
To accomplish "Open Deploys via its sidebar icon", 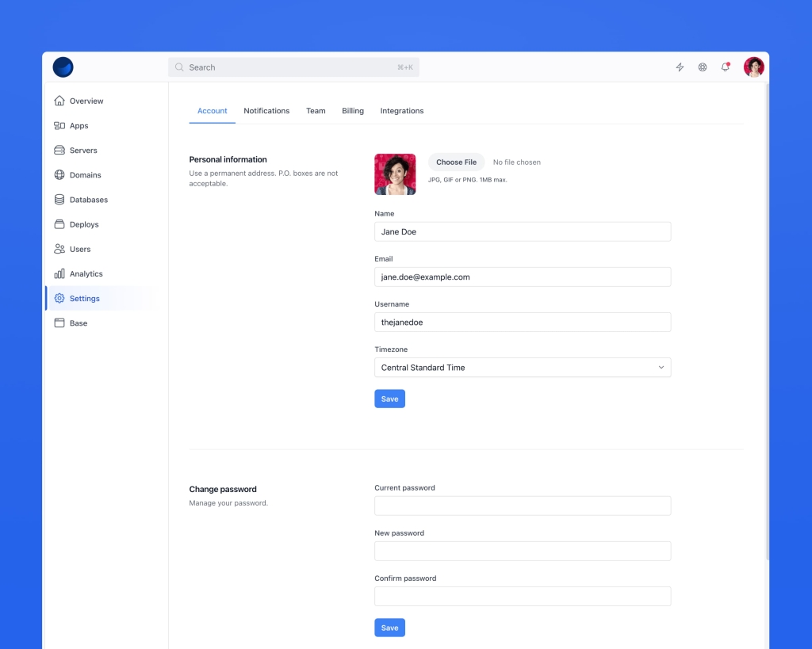I will click(x=59, y=224).
